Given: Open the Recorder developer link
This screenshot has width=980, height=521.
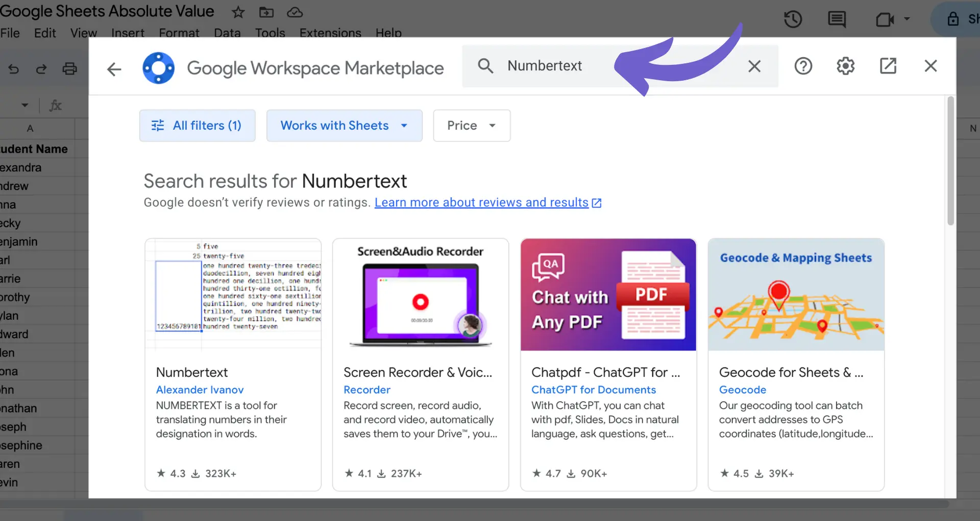Looking at the screenshot, I should coord(367,390).
